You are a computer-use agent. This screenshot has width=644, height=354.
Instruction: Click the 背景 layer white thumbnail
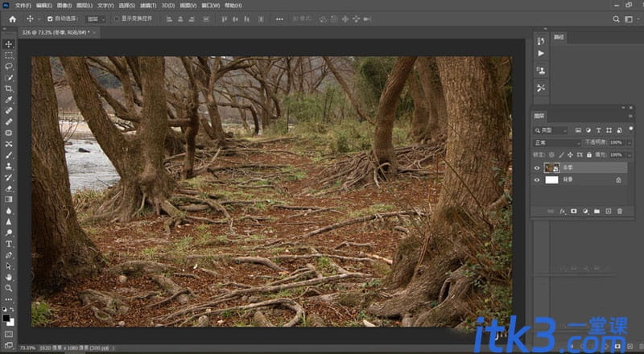point(551,180)
